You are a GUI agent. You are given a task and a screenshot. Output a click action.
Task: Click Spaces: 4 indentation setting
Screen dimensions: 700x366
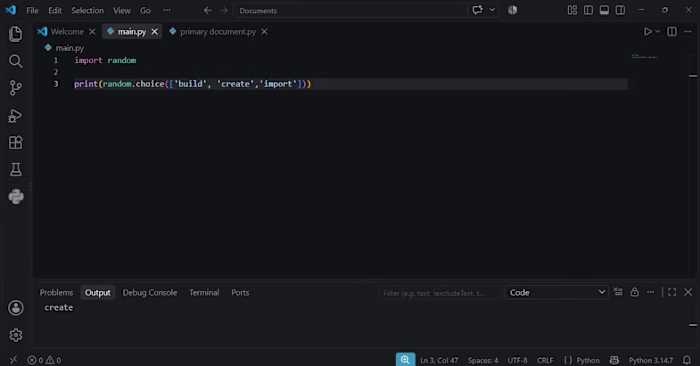(x=483, y=360)
